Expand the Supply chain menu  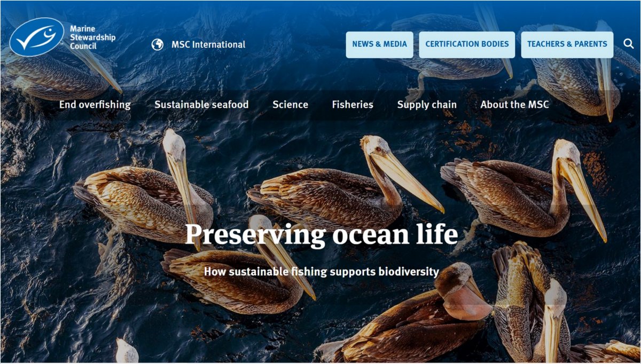[x=427, y=105]
